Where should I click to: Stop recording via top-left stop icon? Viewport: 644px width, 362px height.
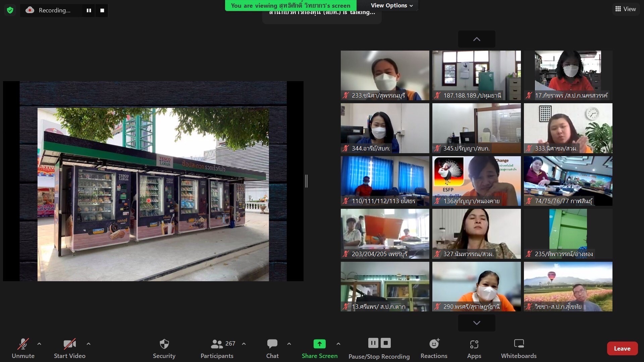click(102, 10)
